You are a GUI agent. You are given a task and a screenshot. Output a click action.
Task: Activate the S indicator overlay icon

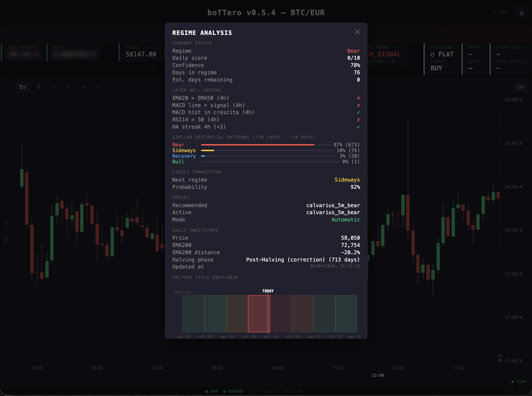click(38, 87)
